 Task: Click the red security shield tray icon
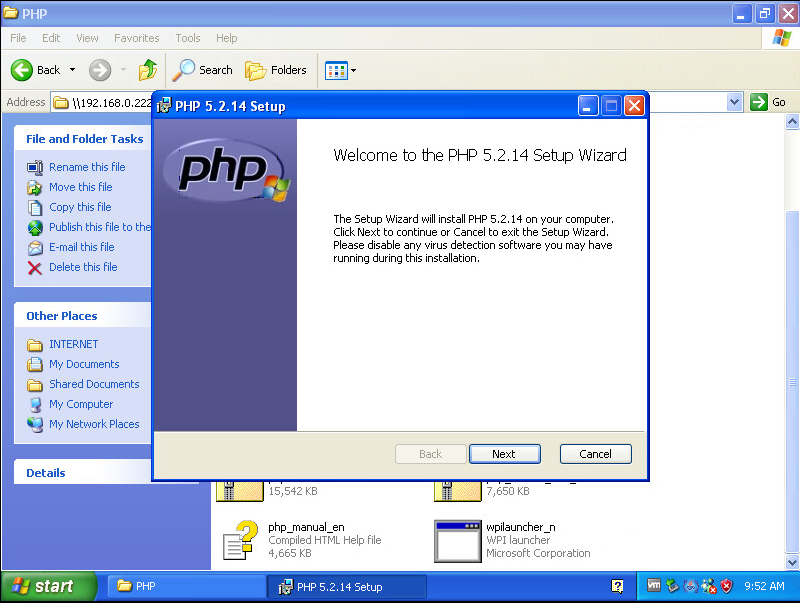pos(727,586)
